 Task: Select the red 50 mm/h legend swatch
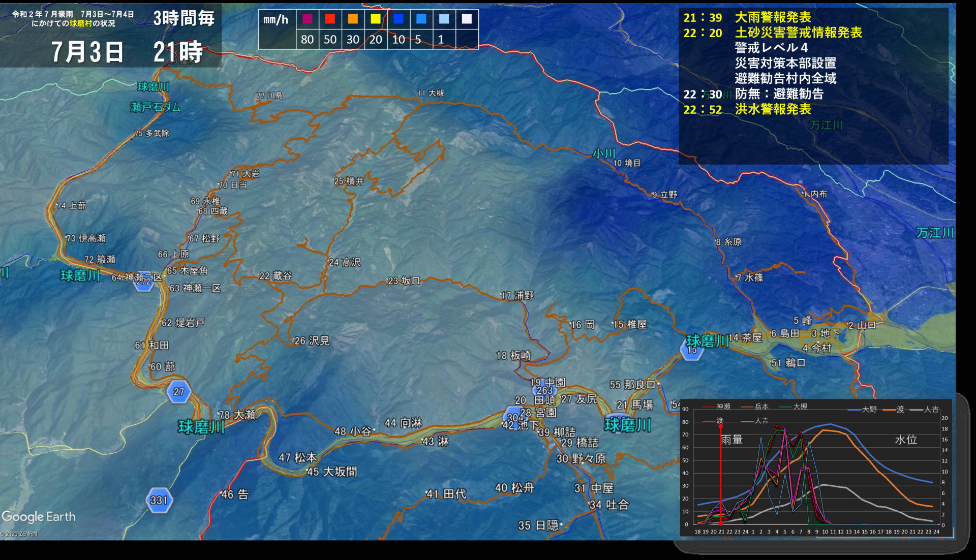(330, 19)
